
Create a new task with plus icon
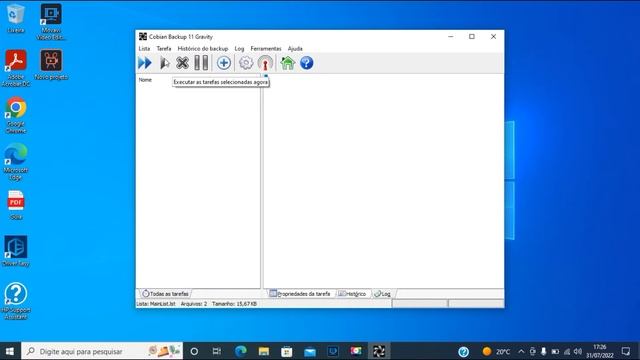(224, 63)
